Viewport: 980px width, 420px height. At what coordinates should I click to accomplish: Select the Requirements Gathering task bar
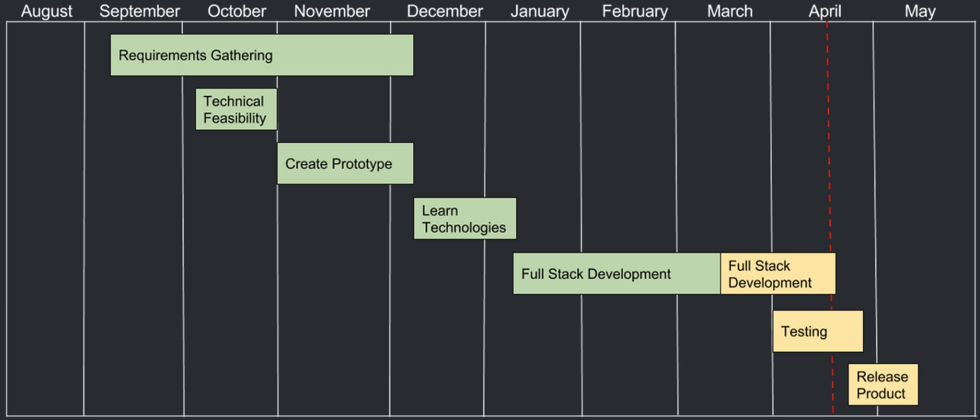coord(262,55)
